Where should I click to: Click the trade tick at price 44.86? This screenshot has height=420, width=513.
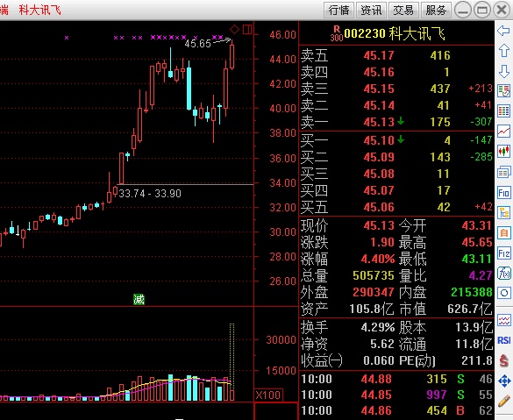coord(376,410)
